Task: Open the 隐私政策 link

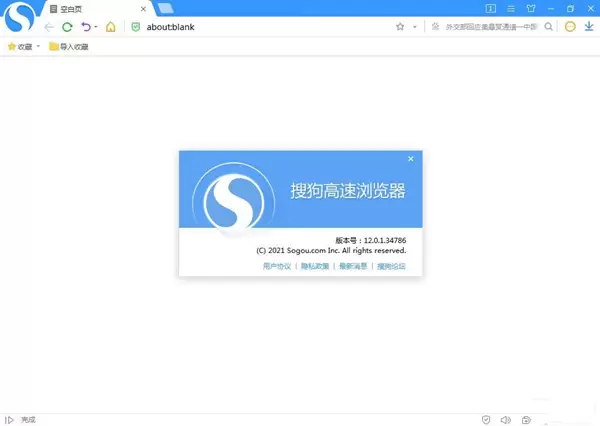Action: pos(315,266)
